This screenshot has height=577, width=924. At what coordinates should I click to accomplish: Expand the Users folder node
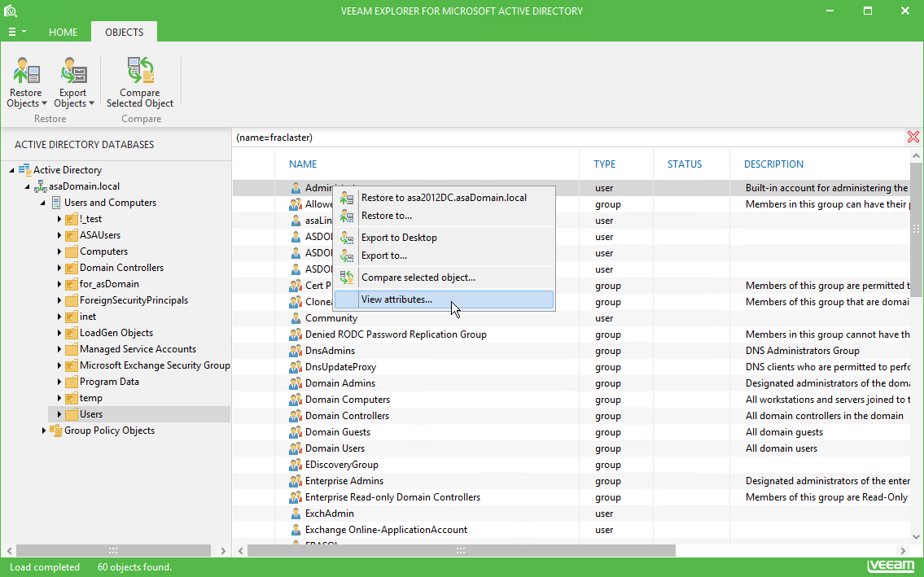[x=59, y=414]
